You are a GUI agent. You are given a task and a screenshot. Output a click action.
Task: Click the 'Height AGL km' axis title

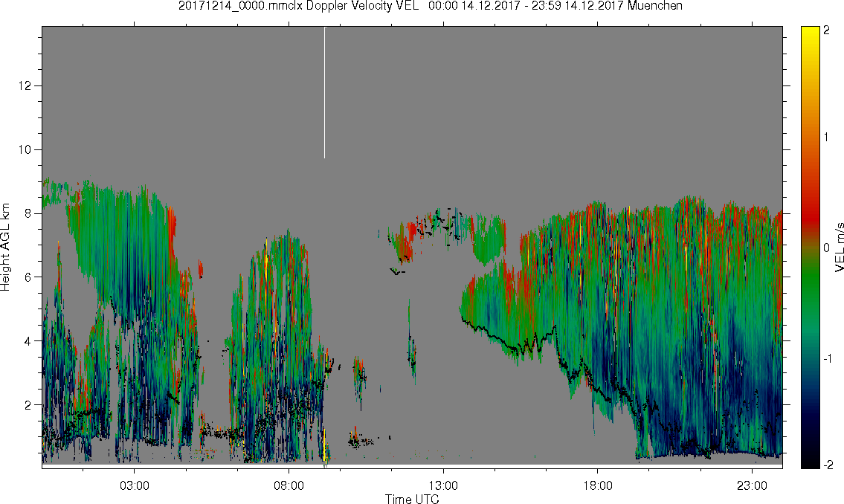click(5, 248)
